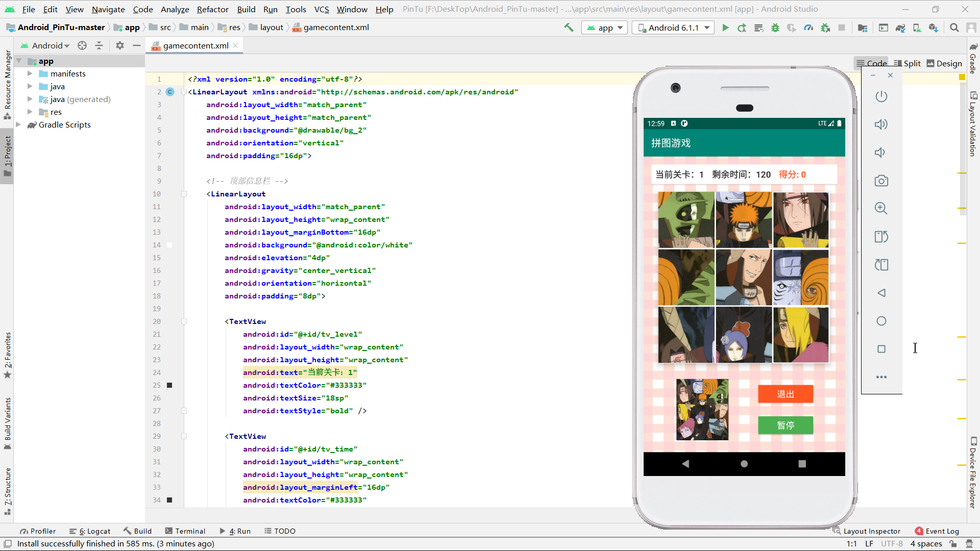Open the Refactor menu
This screenshot has height=551, width=980.
[212, 9]
